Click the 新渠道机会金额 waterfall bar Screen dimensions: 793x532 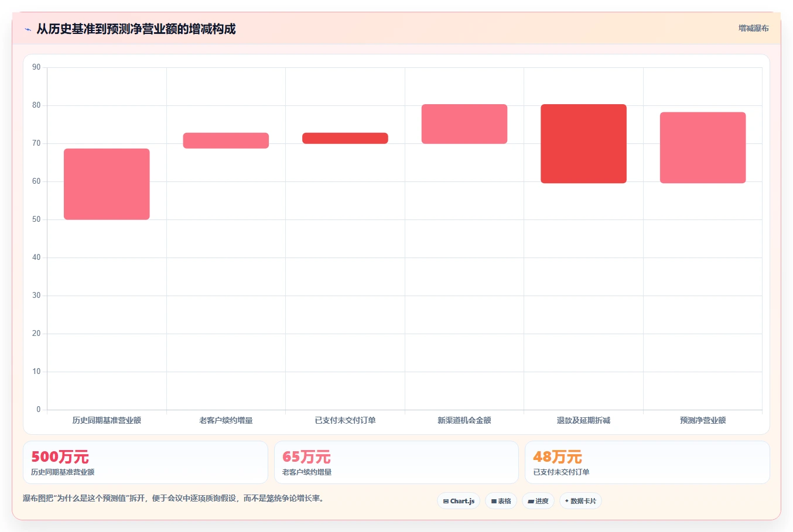click(464, 124)
